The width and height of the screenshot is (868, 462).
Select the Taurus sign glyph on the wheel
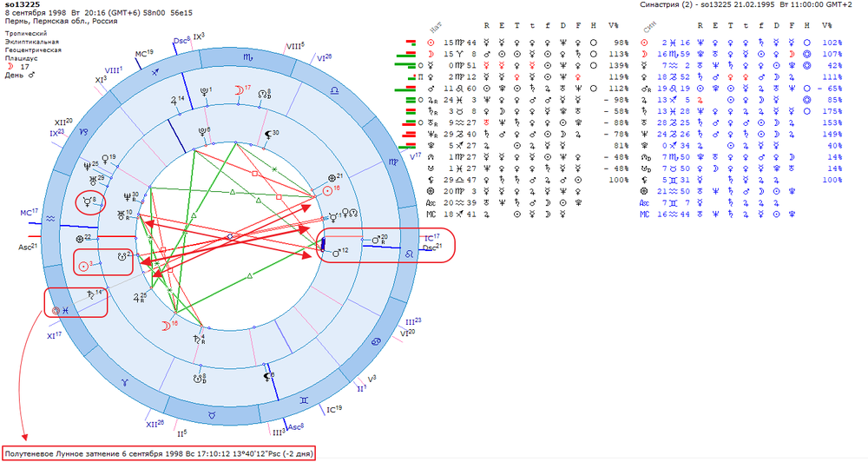click(212, 414)
